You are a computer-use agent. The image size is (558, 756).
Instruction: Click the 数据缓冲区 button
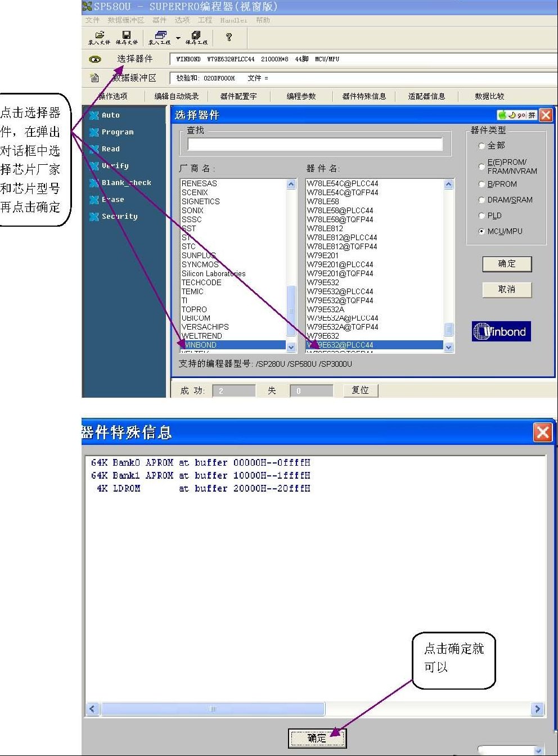[134, 78]
